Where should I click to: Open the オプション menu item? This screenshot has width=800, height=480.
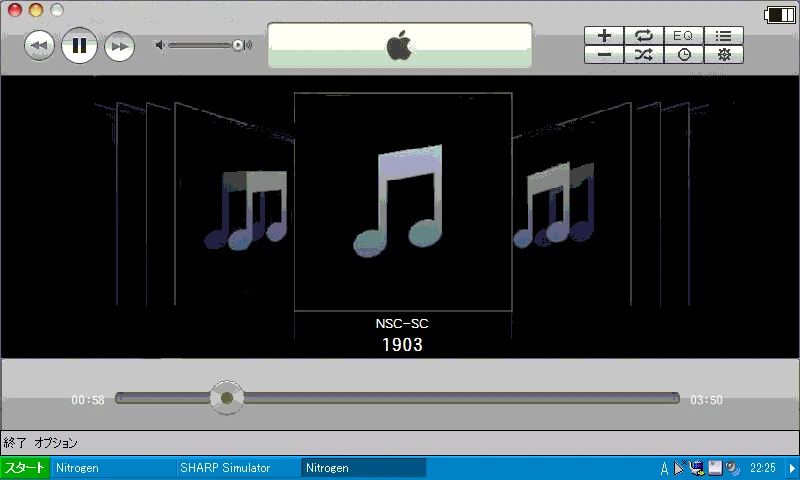pos(56,442)
